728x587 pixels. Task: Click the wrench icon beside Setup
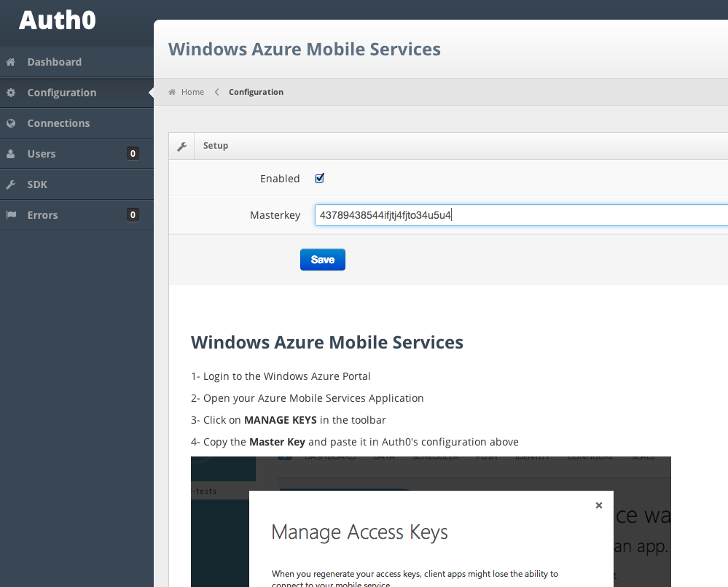(181, 147)
